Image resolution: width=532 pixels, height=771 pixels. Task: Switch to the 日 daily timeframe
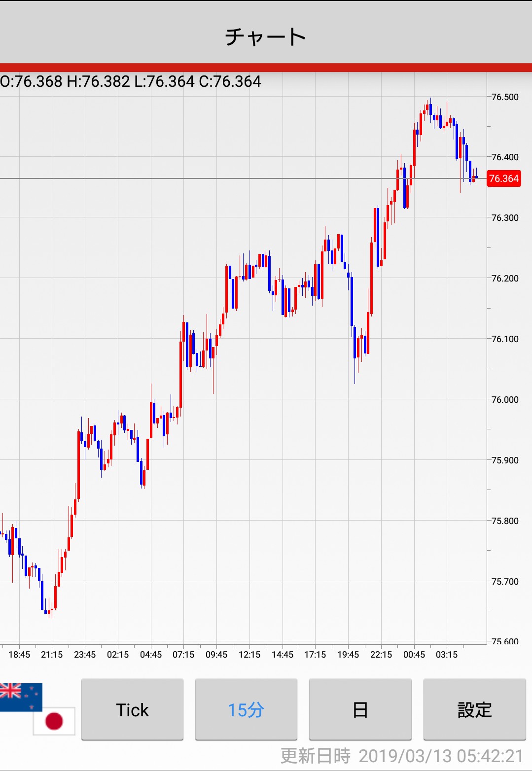pyautogui.click(x=360, y=709)
